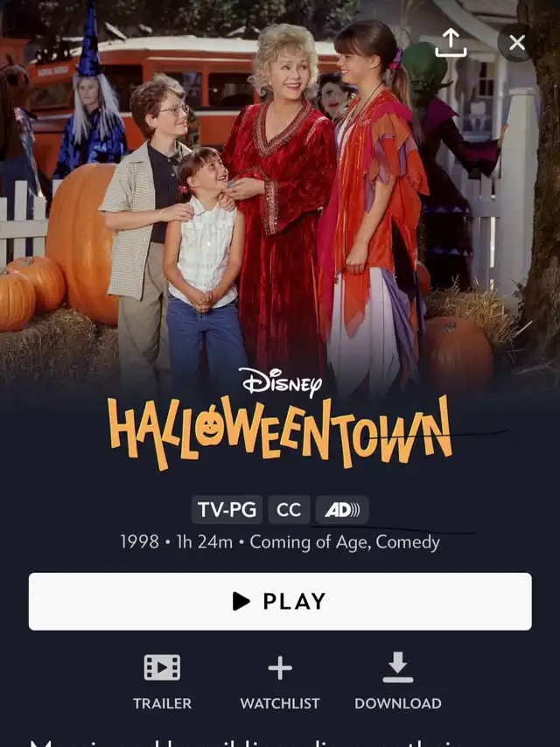
Task: Tap the share upload icon
Action: 451,43
